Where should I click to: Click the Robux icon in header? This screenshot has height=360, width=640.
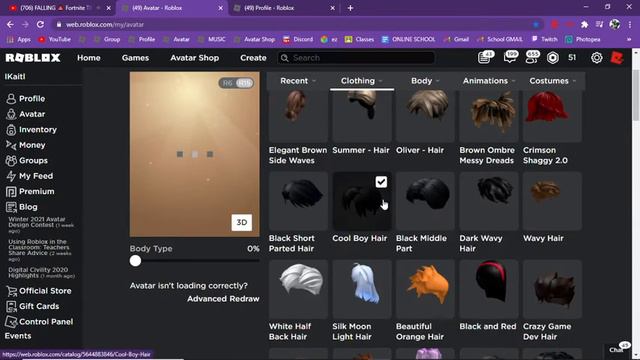coord(553,58)
